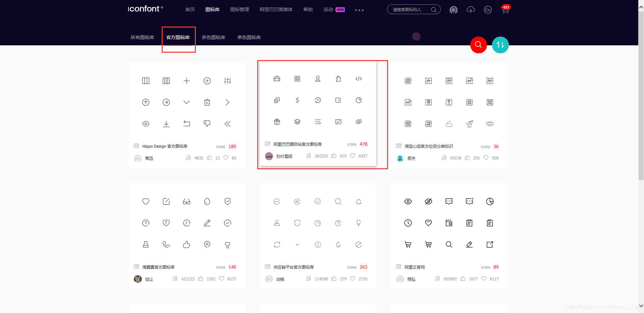Click the open eye icon in 阿里云官网 card
644x313 pixels.
408,202
